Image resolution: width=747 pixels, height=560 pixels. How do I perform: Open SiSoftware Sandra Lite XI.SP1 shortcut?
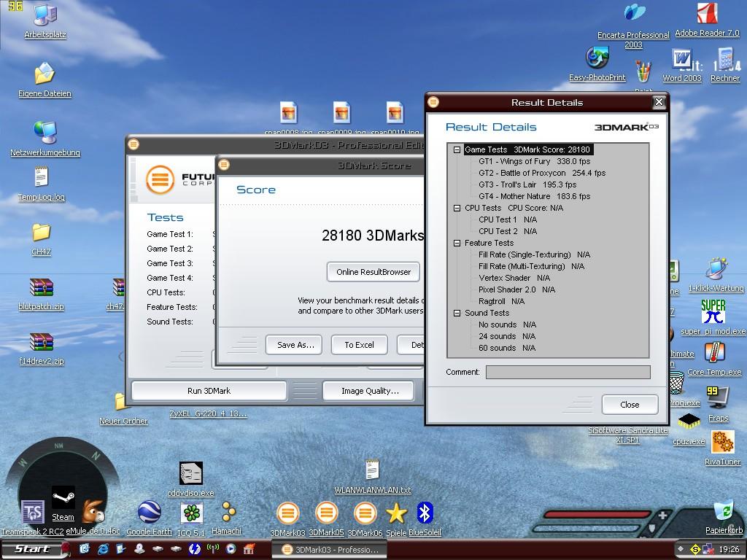(x=628, y=435)
